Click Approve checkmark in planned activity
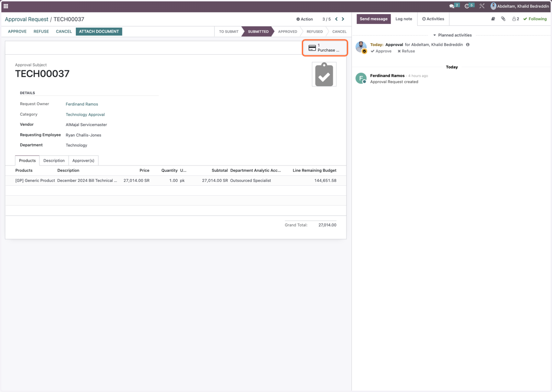The image size is (552, 392). [381, 51]
